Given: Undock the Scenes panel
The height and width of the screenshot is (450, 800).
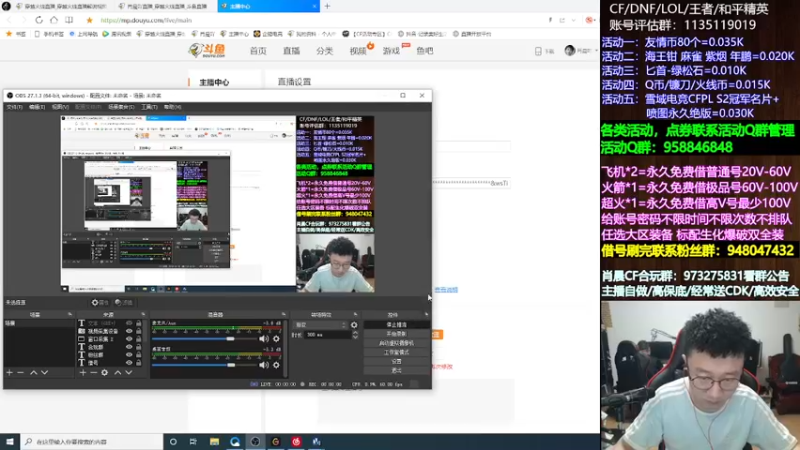Looking at the screenshot, I should point(70,314).
